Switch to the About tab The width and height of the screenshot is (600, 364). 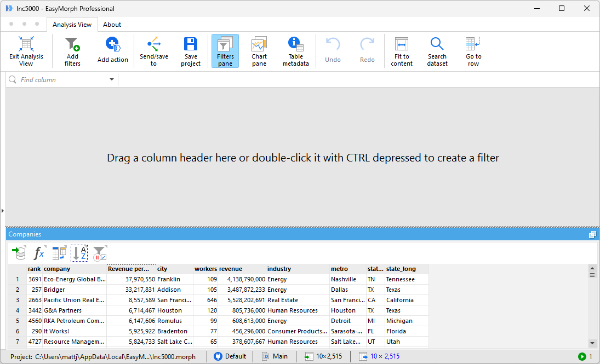[x=112, y=25]
